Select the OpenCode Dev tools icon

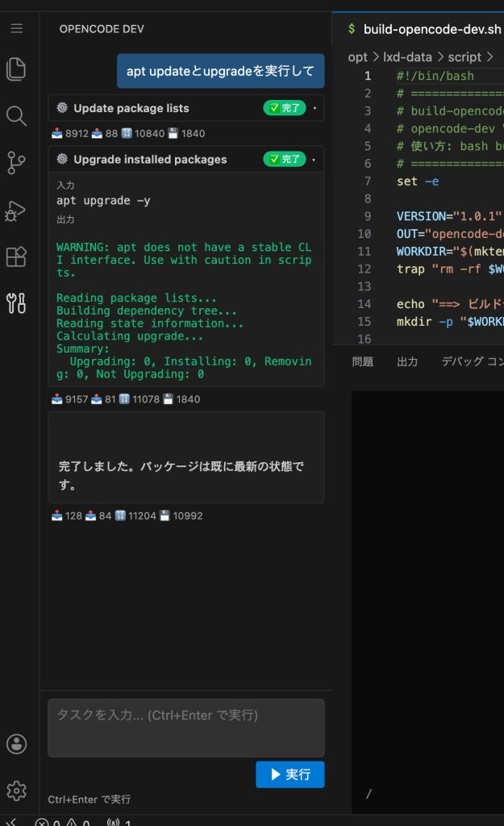point(16,303)
